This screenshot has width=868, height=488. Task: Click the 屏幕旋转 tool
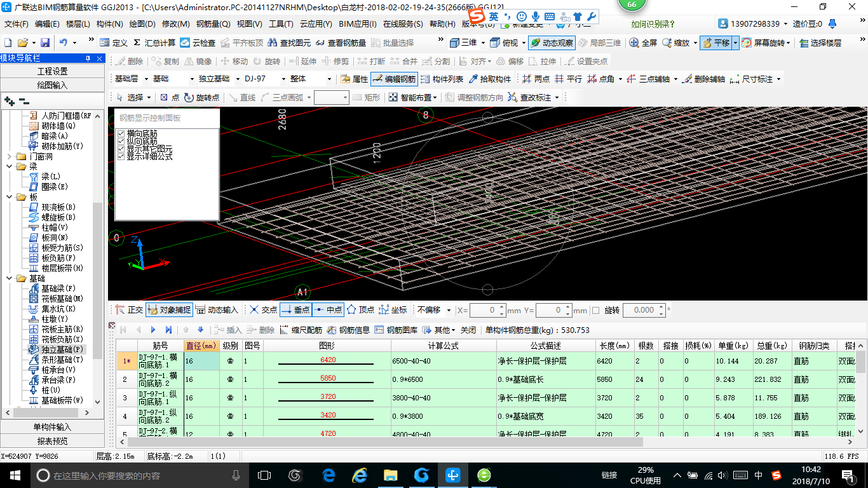tap(767, 43)
